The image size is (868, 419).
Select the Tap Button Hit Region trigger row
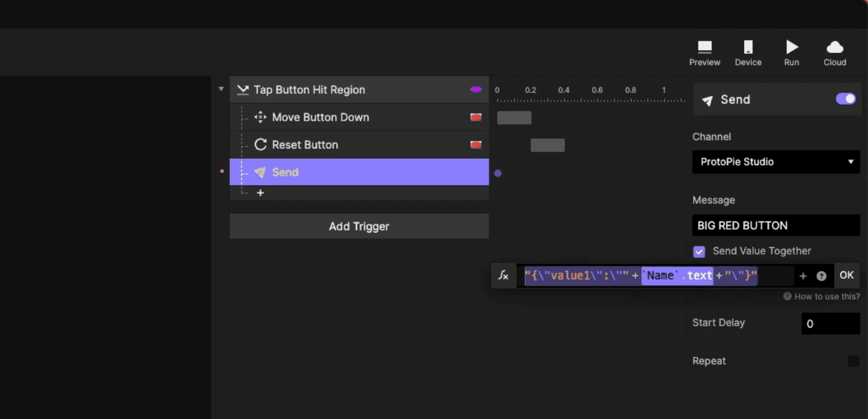tap(359, 90)
